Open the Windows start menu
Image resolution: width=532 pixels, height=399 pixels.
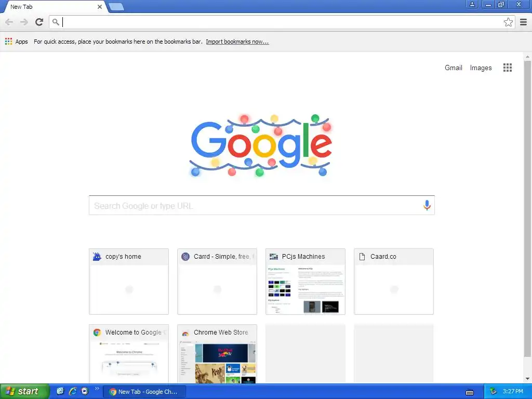coord(25,392)
